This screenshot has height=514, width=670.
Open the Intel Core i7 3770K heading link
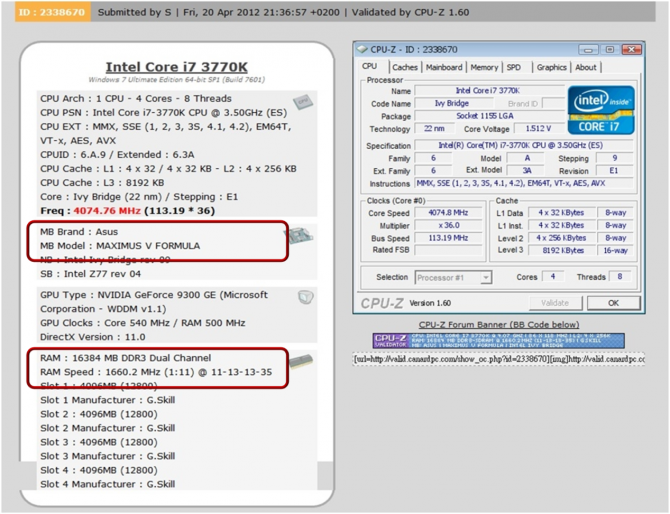pos(176,67)
